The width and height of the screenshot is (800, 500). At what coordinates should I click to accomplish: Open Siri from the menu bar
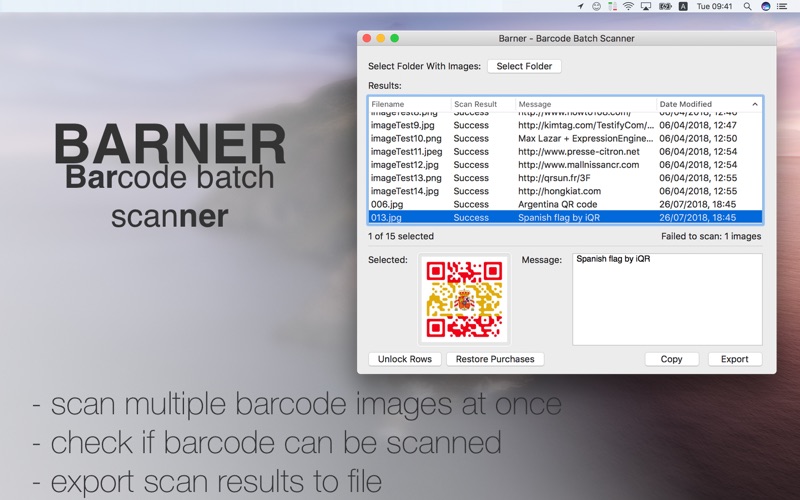(765, 6)
